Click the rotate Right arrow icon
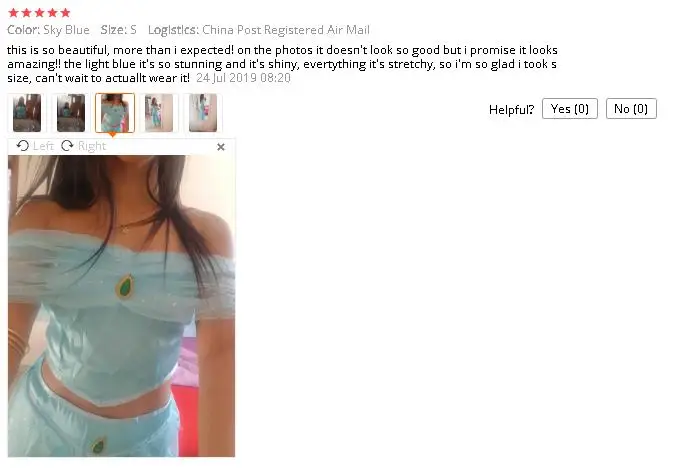This screenshot has height=472, width=673. 67,146
